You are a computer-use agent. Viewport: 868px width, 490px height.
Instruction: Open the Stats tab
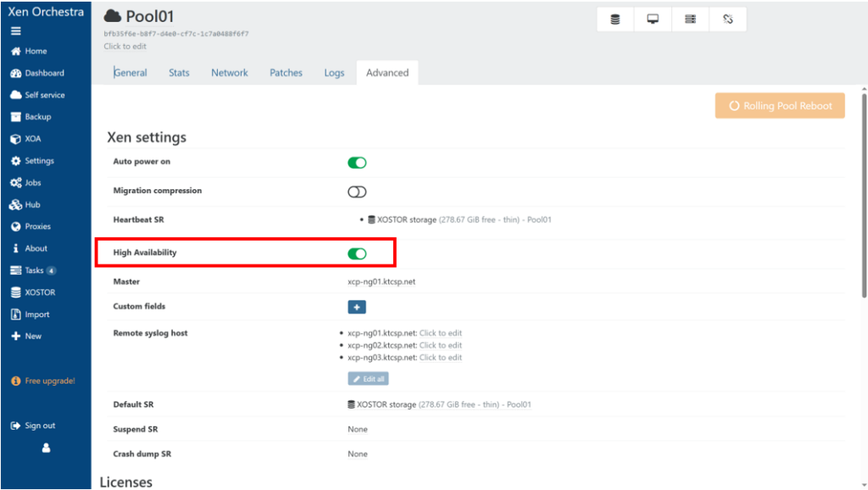179,73
